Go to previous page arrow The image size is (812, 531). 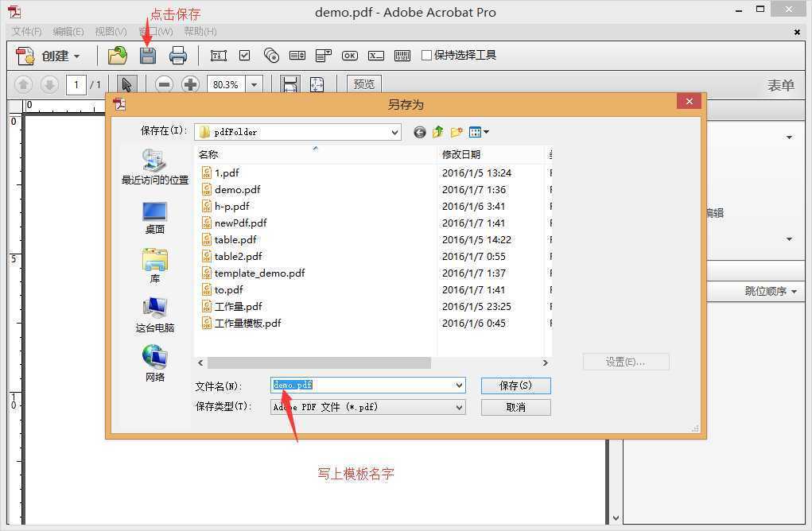coord(23,84)
